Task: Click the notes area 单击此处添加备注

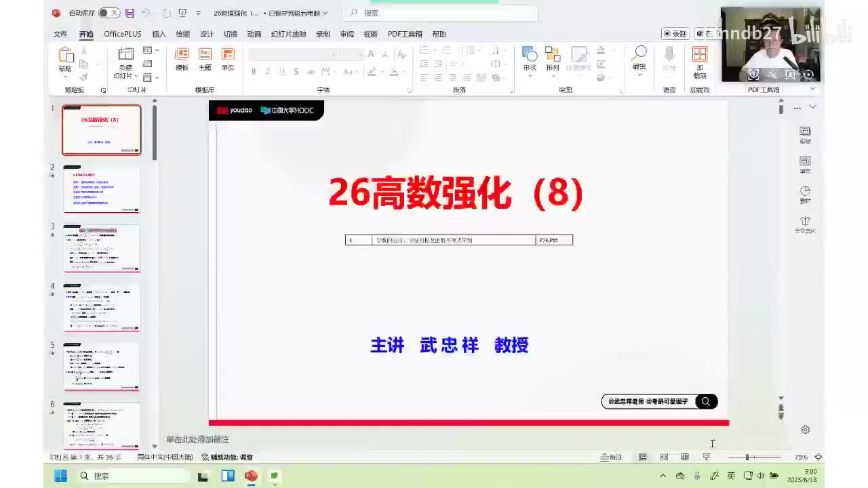Action: coord(197,439)
